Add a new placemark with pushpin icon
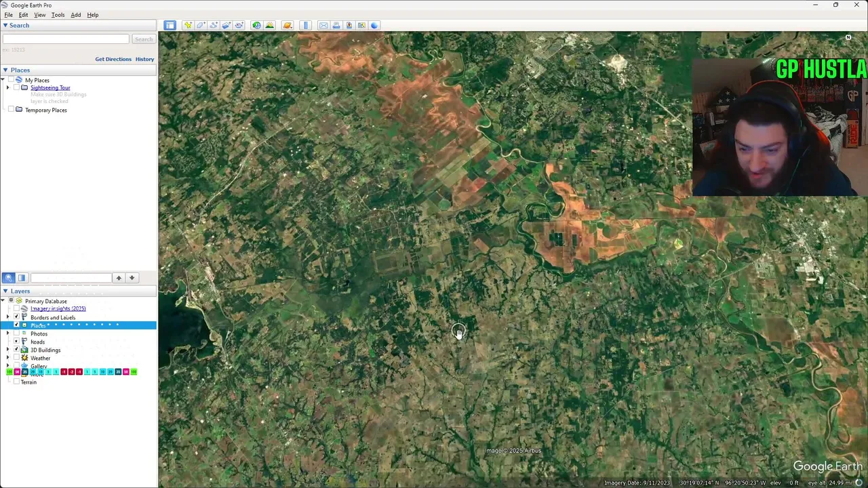Viewport: 868px width, 488px height. click(x=188, y=25)
